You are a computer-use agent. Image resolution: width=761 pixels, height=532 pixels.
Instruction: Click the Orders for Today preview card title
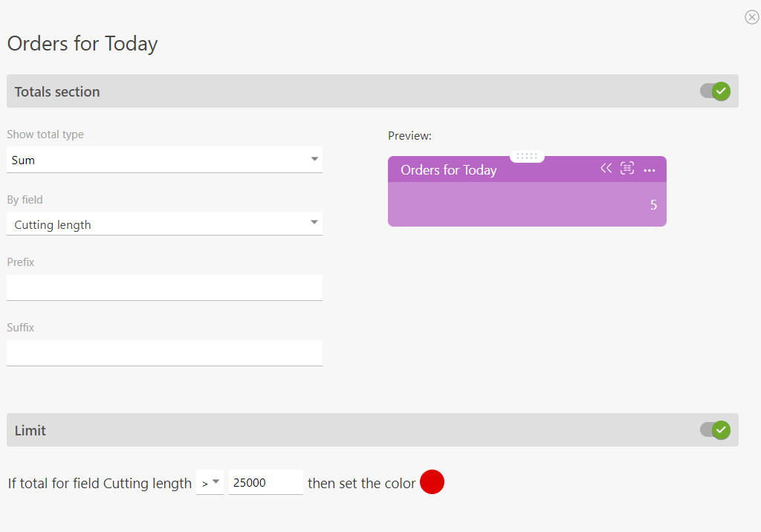(x=448, y=170)
